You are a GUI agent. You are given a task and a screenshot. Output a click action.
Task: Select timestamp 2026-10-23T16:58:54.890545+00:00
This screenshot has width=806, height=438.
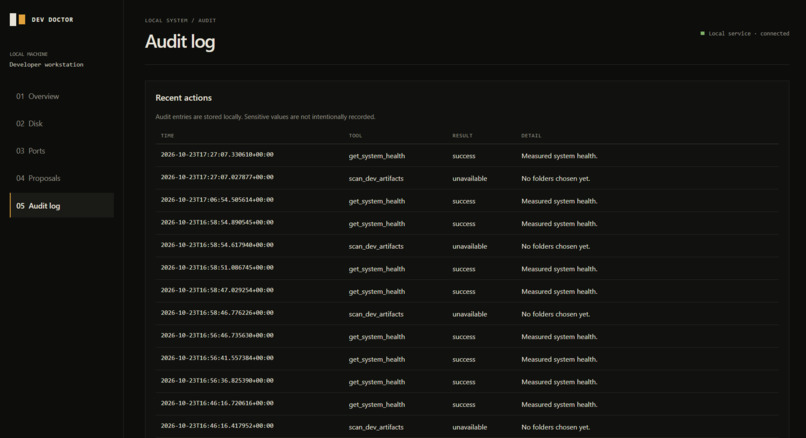[217, 223]
